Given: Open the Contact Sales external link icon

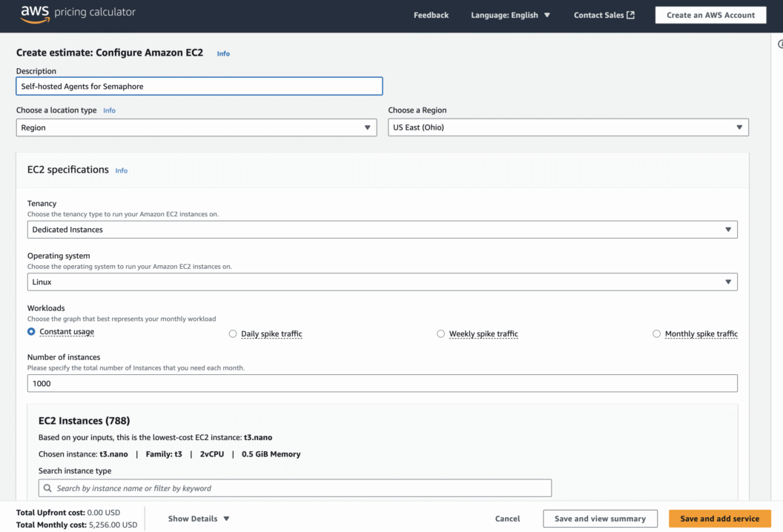Looking at the screenshot, I should coord(631,15).
